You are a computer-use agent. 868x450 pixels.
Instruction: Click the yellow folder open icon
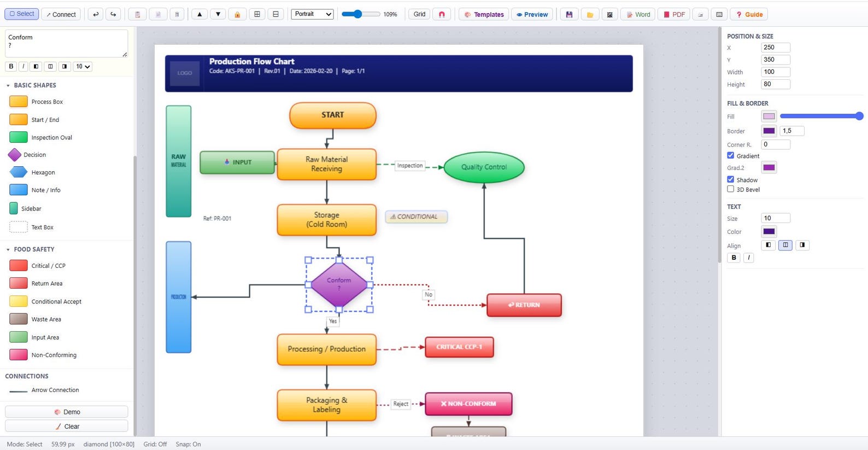590,14
